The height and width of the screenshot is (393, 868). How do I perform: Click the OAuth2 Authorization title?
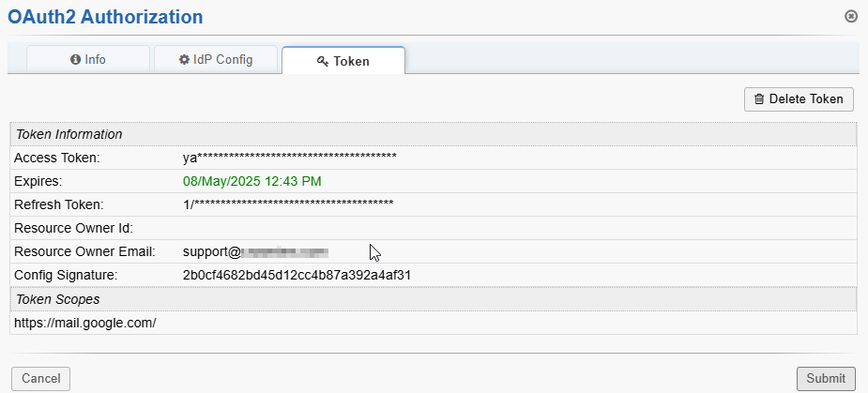click(x=105, y=17)
